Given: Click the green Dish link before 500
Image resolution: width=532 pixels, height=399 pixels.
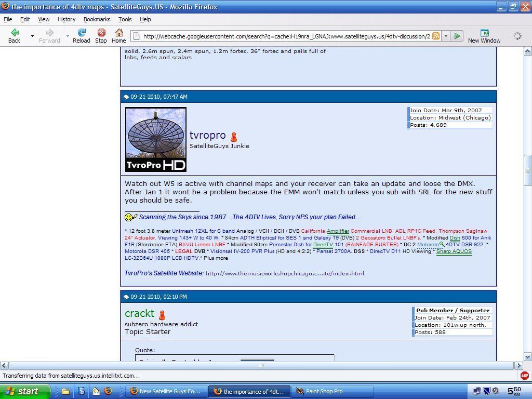Looking at the screenshot, I should pos(455,238).
